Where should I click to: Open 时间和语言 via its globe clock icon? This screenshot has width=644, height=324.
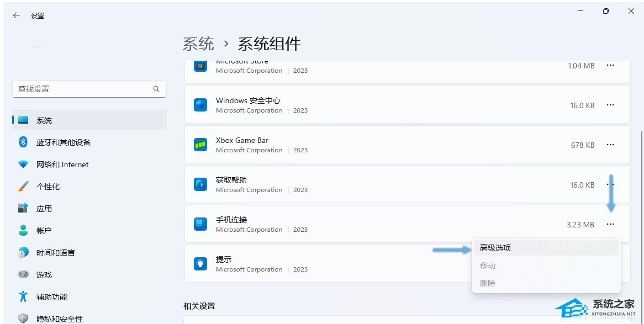click(x=23, y=253)
